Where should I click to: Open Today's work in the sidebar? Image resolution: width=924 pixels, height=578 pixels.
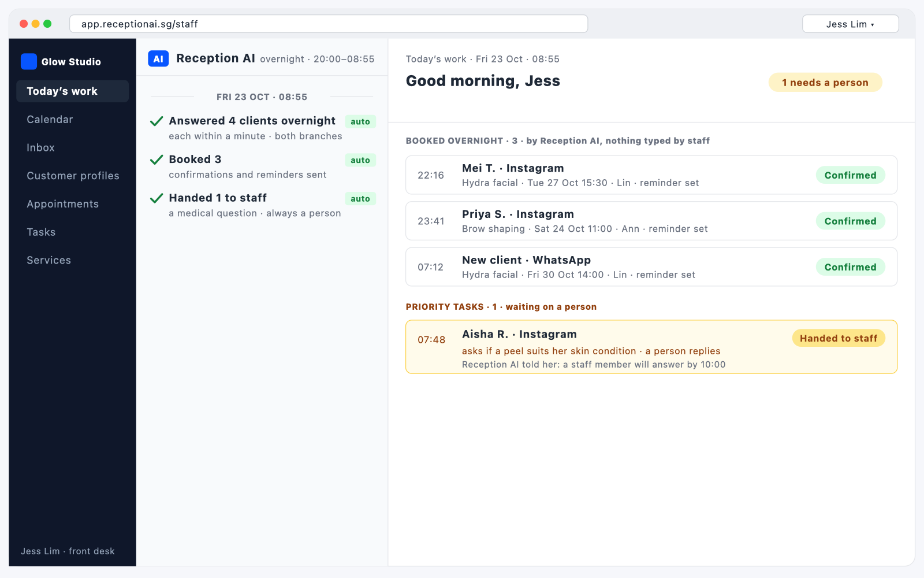coord(72,91)
